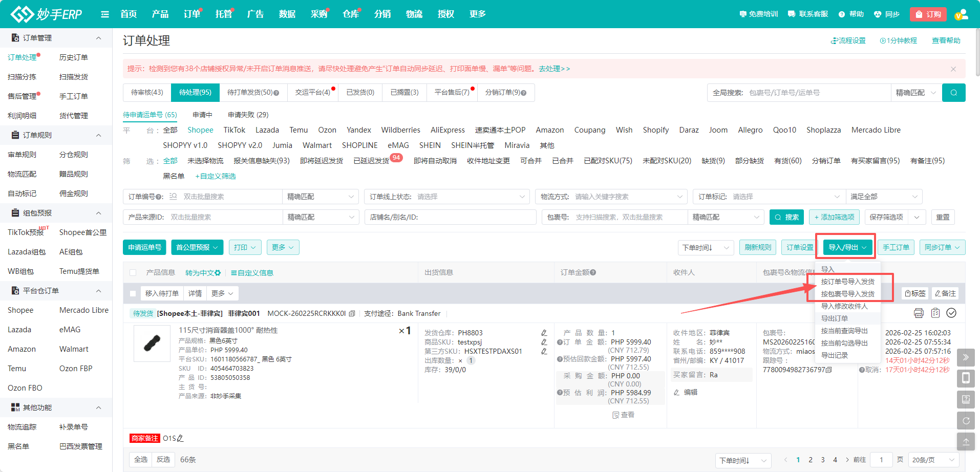The height and width of the screenshot is (472, 980).
Task: Click the back-to-top arrow floating icon
Action: click(x=966, y=442)
